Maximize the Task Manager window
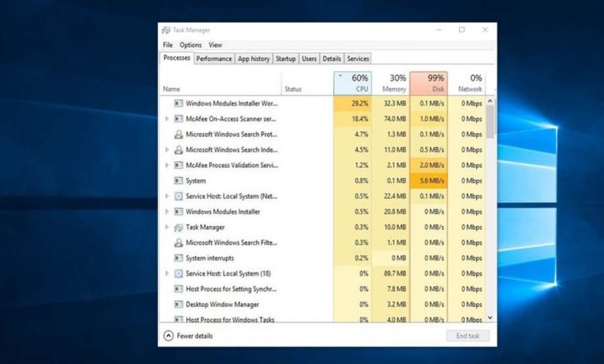 pos(462,30)
